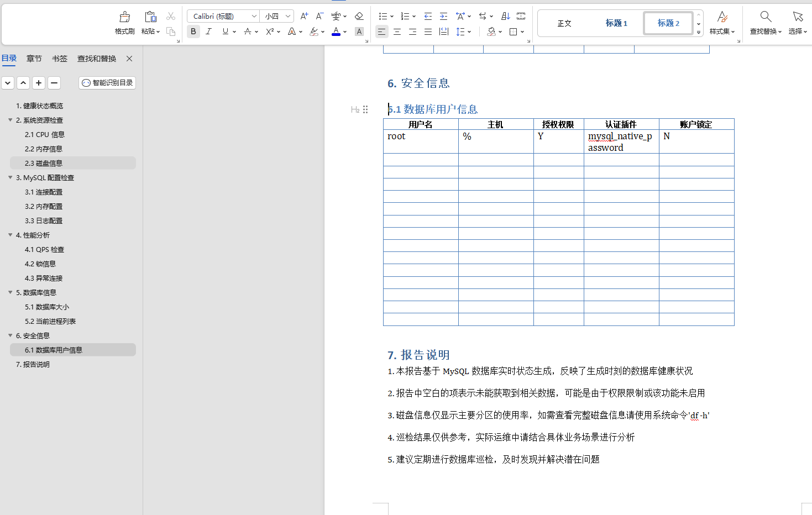This screenshot has width=812, height=515.
Task: Jump to 7. 报告说明 in outline
Action: pos(33,364)
